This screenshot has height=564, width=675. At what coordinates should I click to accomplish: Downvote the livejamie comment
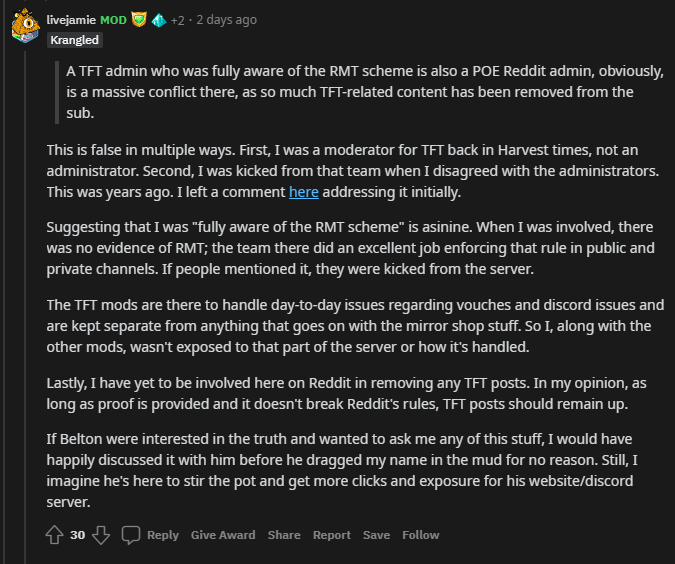point(101,535)
